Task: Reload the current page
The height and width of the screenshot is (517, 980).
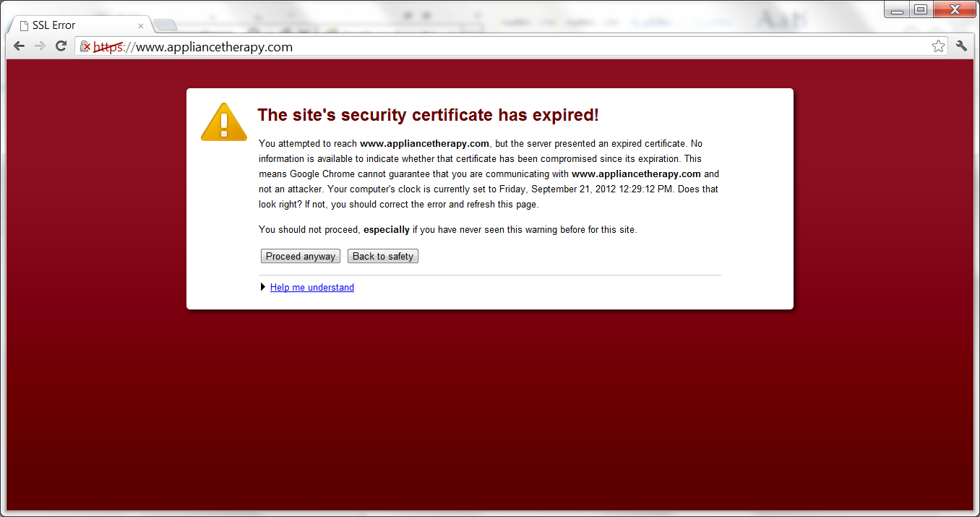Action: (61, 46)
